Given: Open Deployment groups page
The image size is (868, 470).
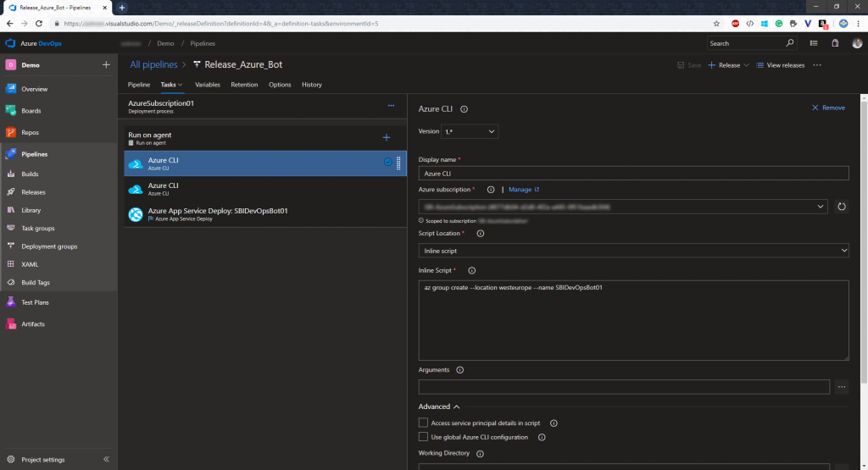Looking at the screenshot, I should click(49, 246).
